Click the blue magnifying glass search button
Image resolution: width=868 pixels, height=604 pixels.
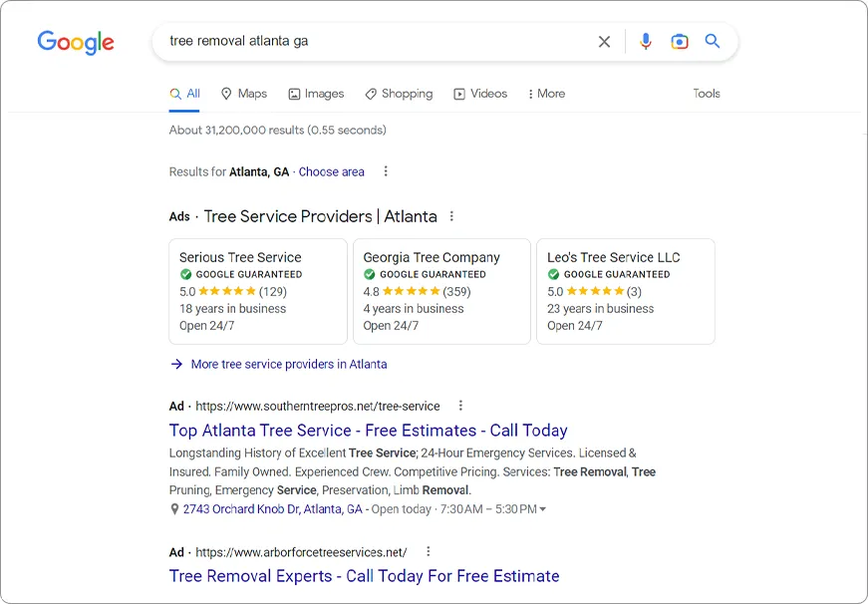point(713,42)
